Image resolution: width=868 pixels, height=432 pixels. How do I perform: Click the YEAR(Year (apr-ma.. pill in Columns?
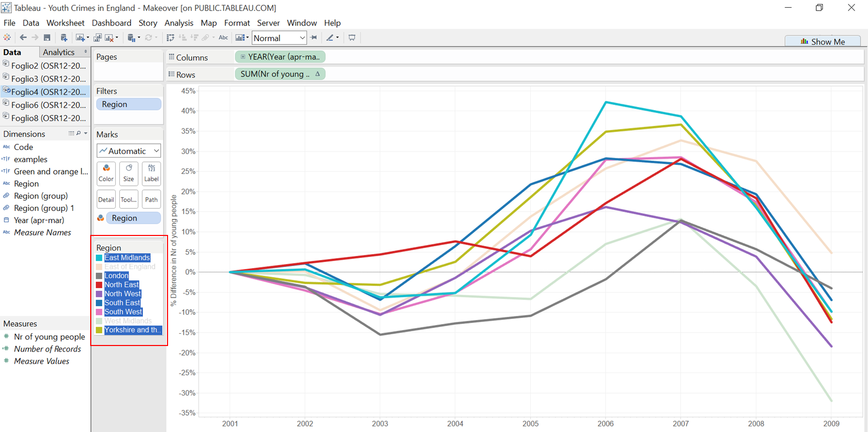(280, 57)
